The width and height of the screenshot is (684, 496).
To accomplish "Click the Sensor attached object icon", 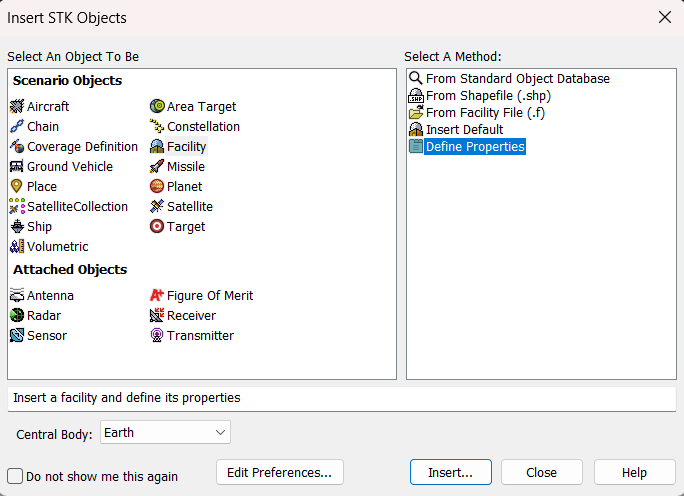I will point(17,335).
